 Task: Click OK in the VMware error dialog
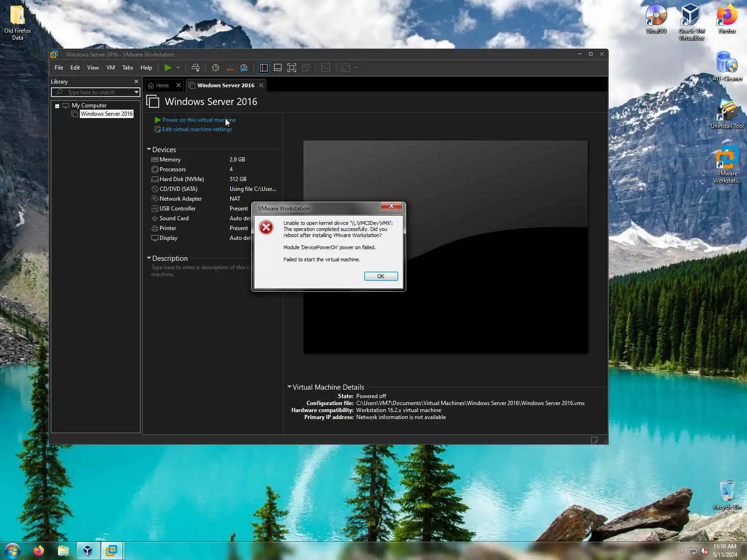tap(381, 276)
